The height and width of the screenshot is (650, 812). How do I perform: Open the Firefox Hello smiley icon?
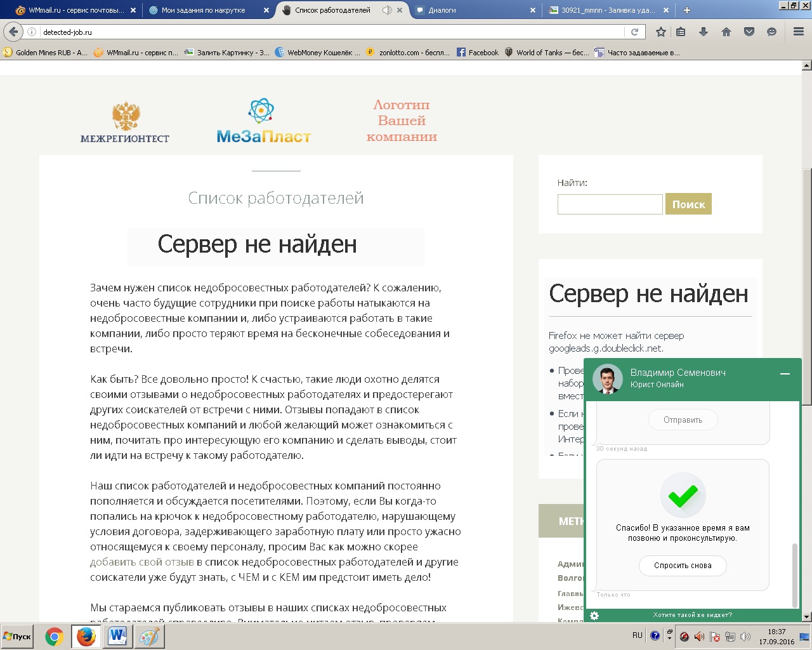pyautogui.click(x=771, y=32)
